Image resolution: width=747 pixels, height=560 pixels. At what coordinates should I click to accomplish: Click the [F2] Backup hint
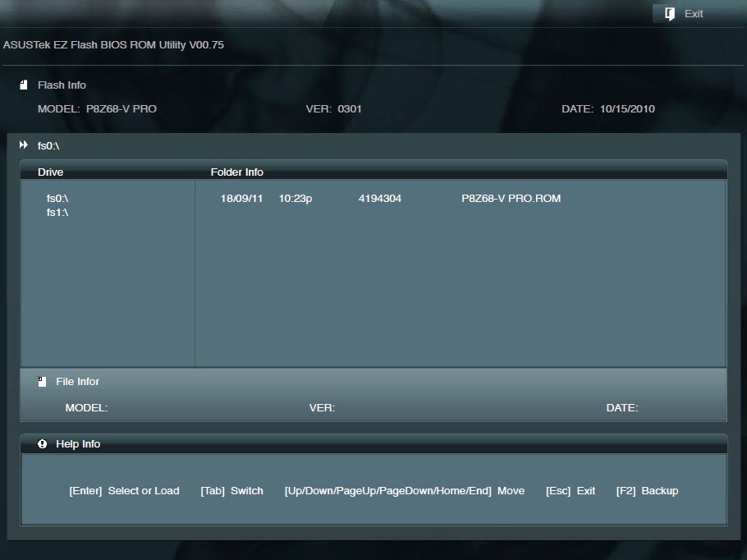pos(647,491)
